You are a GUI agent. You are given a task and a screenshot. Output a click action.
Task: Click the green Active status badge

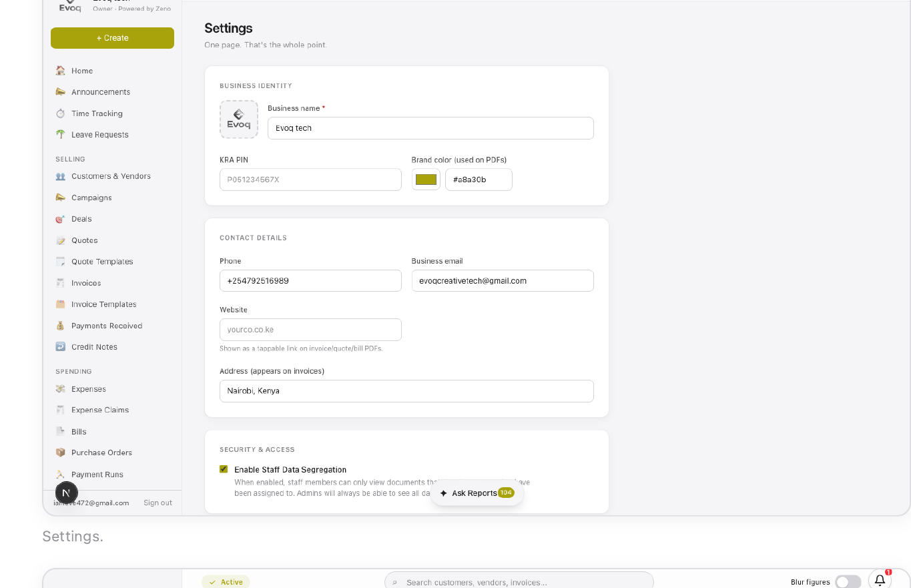(x=226, y=582)
